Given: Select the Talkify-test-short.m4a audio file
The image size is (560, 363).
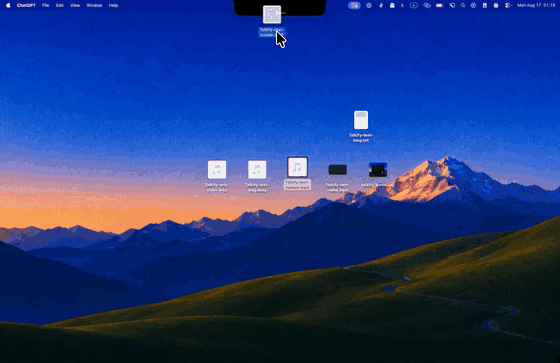Looking at the screenshot, I should [217, 170].
